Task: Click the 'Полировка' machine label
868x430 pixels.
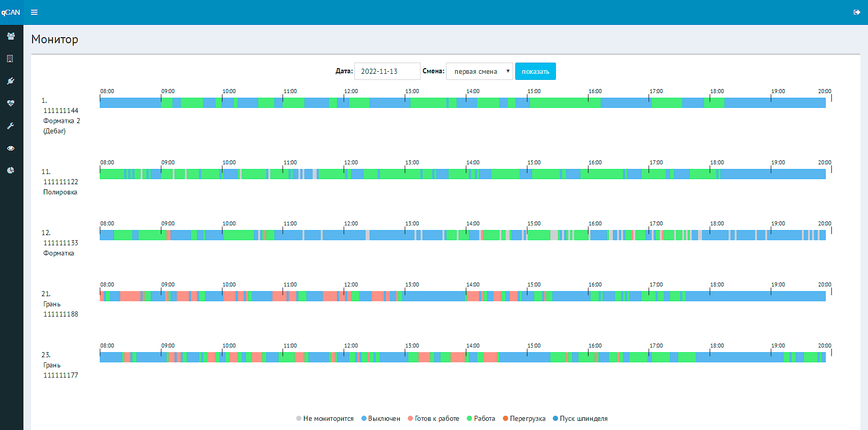Action: [x=60, y=192]
